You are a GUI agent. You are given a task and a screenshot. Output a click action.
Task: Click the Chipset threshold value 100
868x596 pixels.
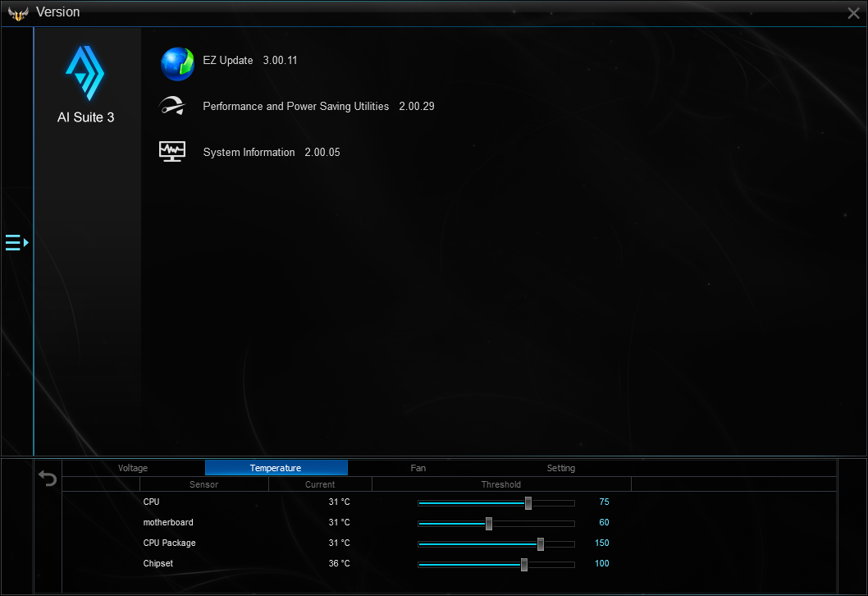click(601, 563)
